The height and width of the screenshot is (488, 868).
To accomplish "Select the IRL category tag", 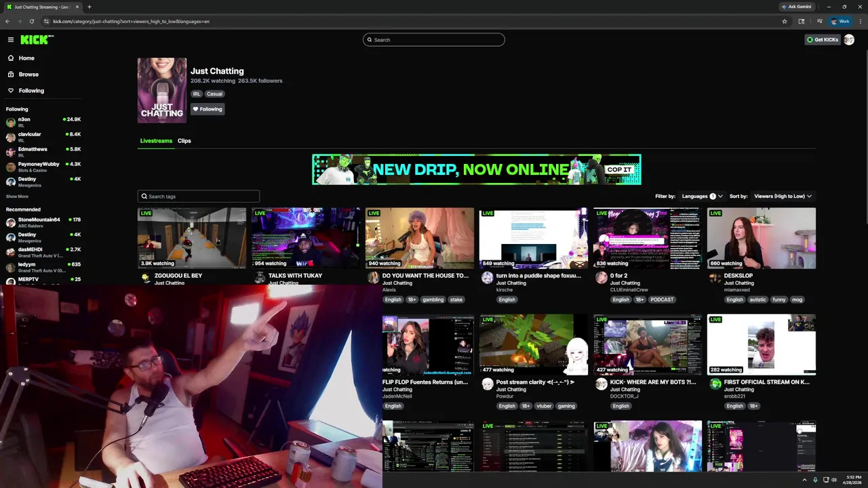I will click(x=197, y=94).
